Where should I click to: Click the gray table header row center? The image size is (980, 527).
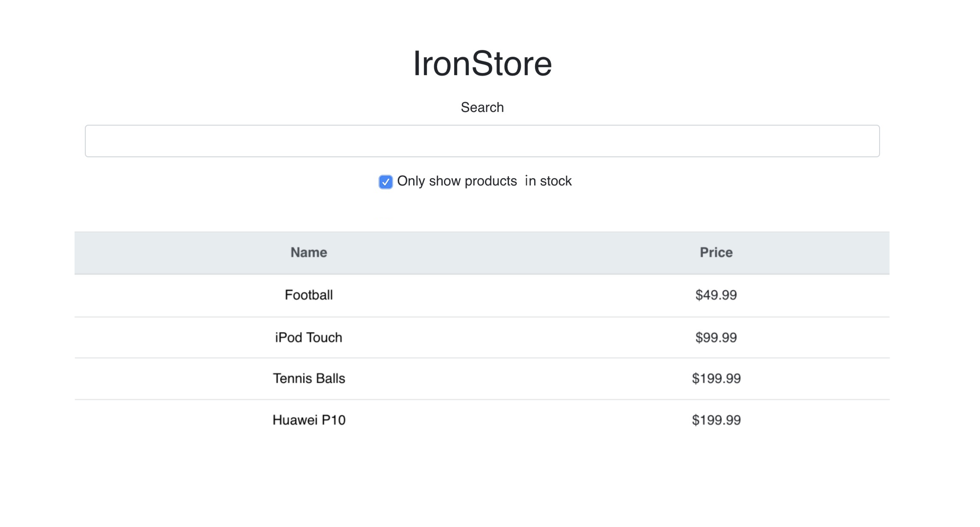pyautogui.click(x=482, y=253)
